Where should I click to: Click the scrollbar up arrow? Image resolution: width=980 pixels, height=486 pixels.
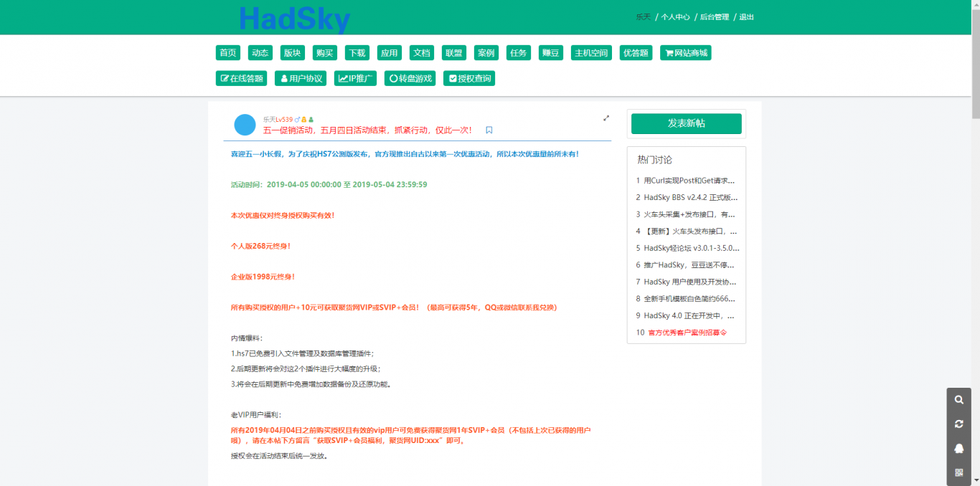[x=975, y=5]
